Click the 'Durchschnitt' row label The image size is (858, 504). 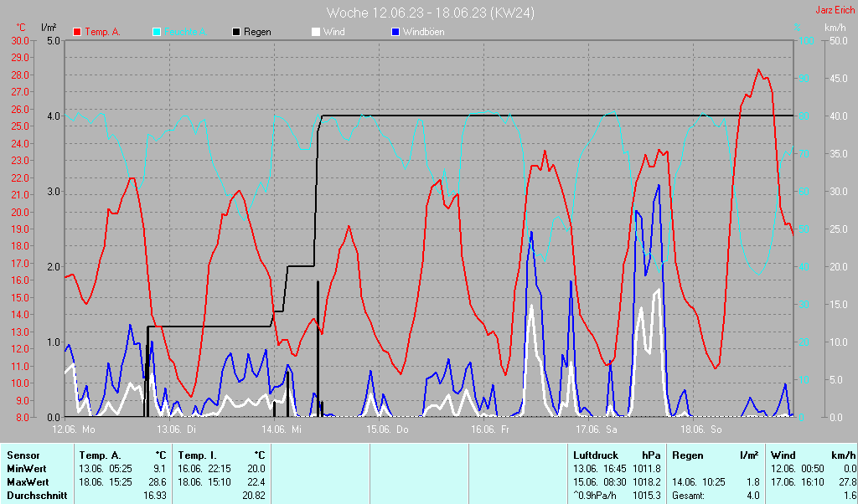coord(37,496)
